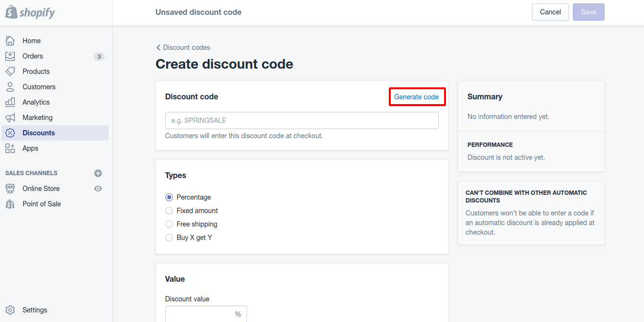Image resolution: width=644 pixels, height=322 pixels.
Task: Select the Buy X get Y option
Action: tap(169, 237)
